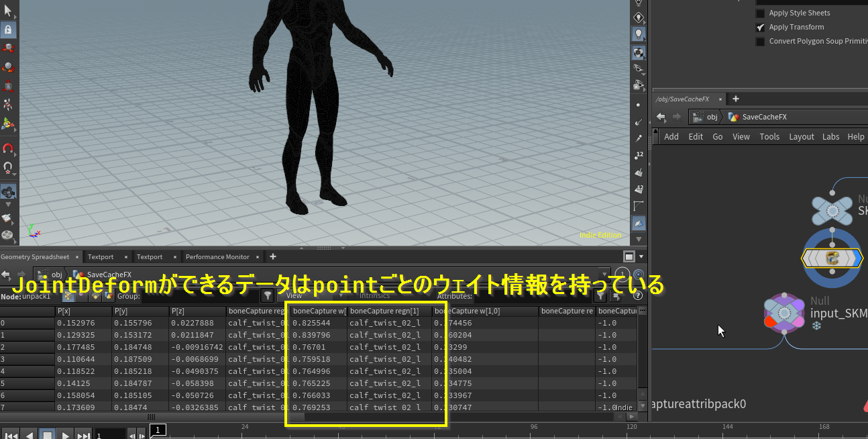Switch to the Performance Monitor tab
Image resolution: width=868 pixels, height=439 pixels.
pos(217,257)
